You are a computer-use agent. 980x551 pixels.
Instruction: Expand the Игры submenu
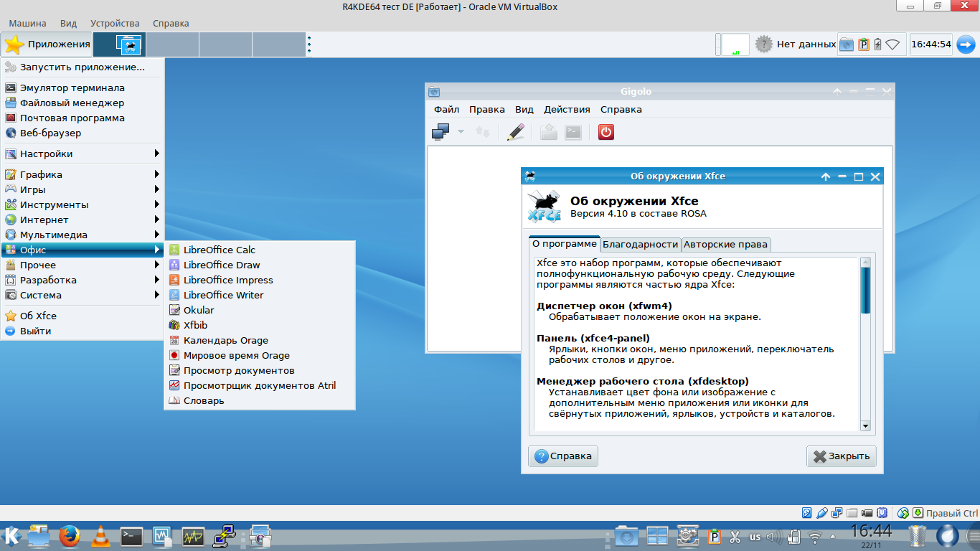[83, 189]
